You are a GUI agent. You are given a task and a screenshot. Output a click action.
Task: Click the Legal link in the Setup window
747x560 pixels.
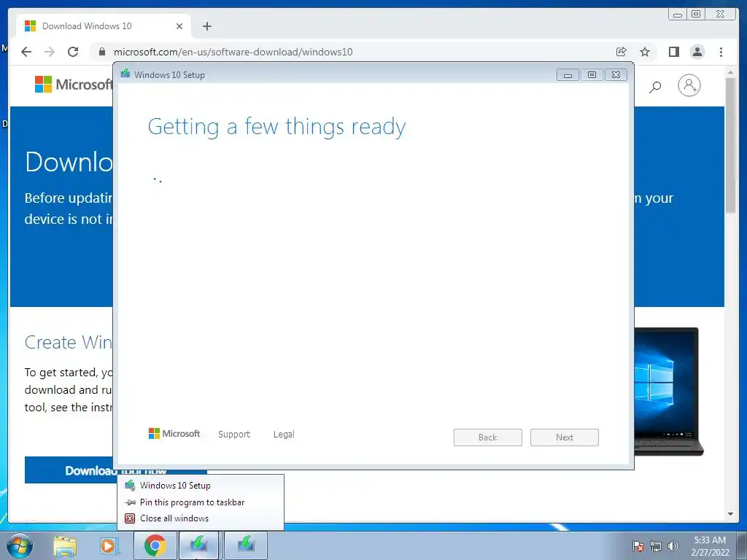(x=284, y=435)
